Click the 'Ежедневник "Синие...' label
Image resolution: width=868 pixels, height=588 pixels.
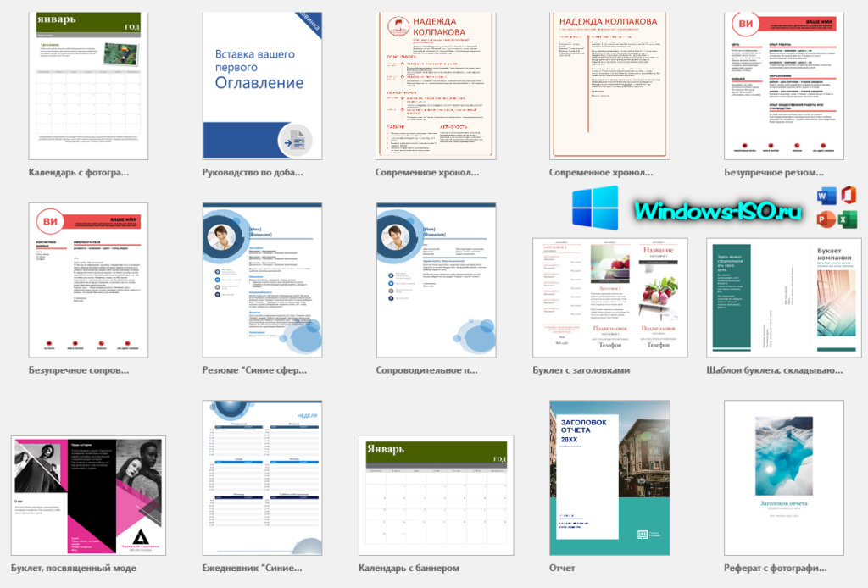coord(253,568)
